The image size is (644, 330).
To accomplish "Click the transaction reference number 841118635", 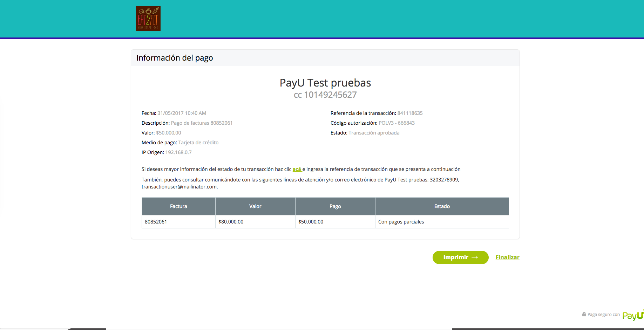I will point(410,113).
